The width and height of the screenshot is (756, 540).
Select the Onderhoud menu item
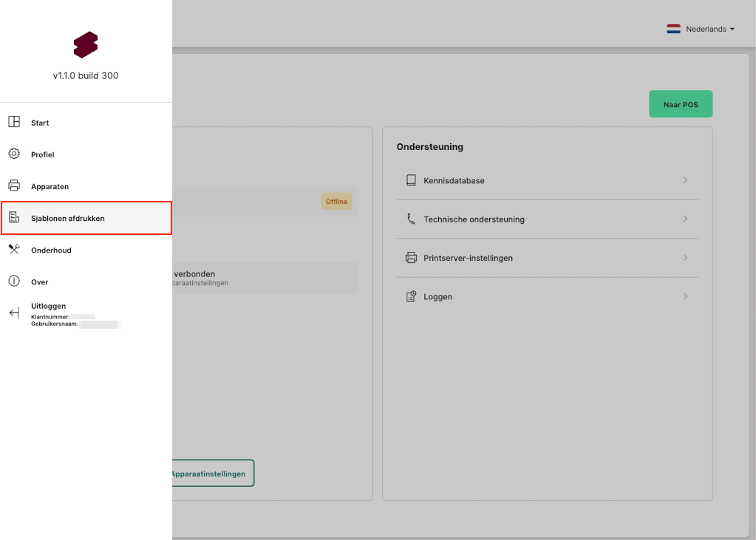point(51,250)
